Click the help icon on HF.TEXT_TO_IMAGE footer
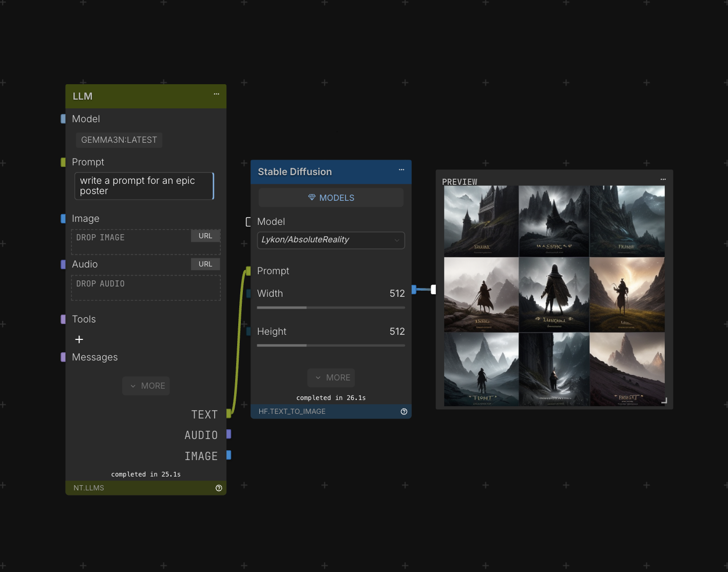The image size is (728, 572). (404, 411)
